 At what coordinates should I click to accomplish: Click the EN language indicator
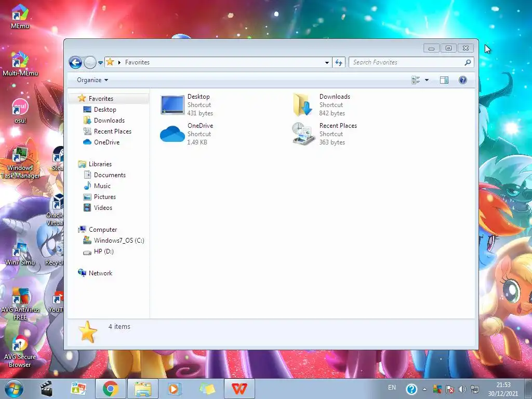click(x=392, y=388)
